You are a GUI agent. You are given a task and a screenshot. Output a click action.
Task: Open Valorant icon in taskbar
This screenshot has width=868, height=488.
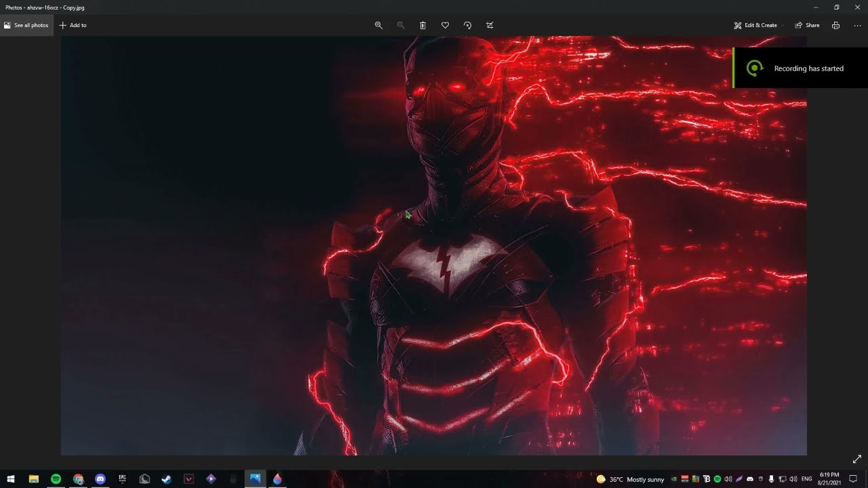(x=189, y=479)
